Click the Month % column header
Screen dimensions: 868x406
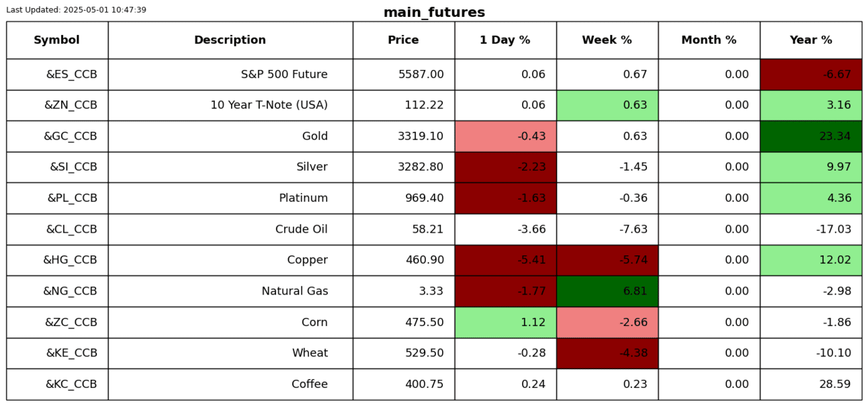(x=709, y=40)
